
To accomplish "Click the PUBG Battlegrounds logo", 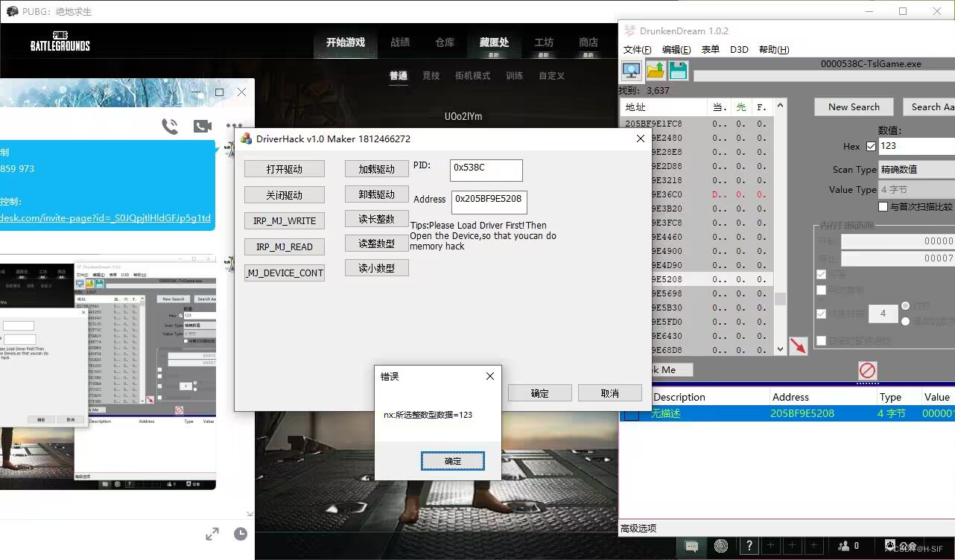I will click(60, 41).
